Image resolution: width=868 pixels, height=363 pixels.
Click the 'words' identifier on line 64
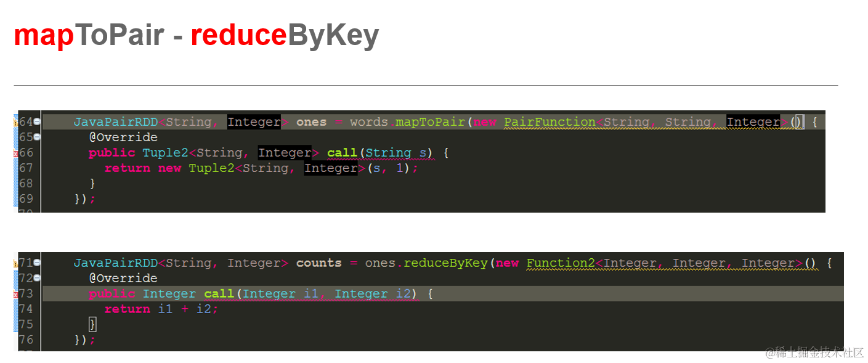(x=369, y=122)
